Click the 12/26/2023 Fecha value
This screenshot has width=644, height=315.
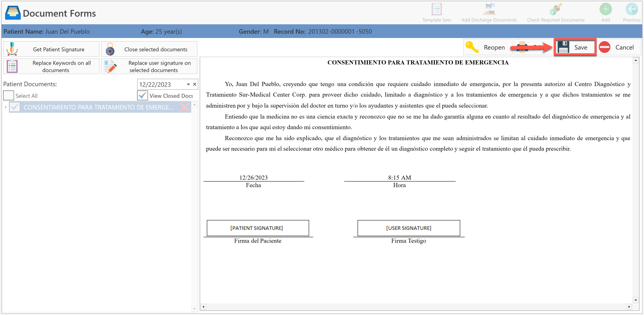click(x=253, y=177)
